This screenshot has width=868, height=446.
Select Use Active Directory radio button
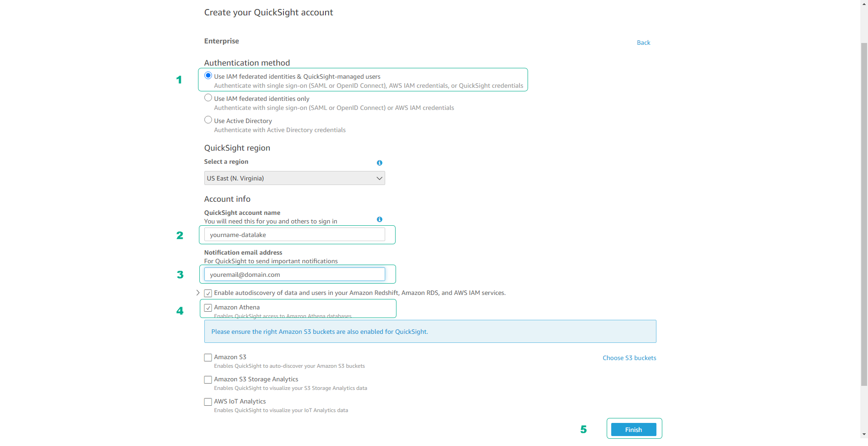tap(208, 120)
